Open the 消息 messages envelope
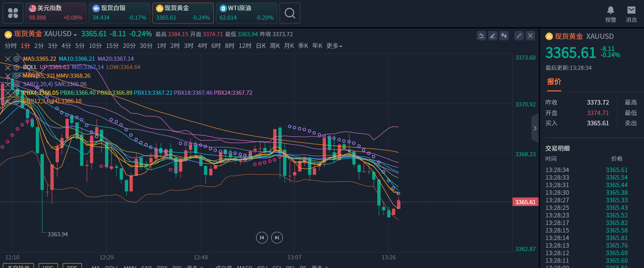Screen dimensions: 644x268 (x=631, y=14)
